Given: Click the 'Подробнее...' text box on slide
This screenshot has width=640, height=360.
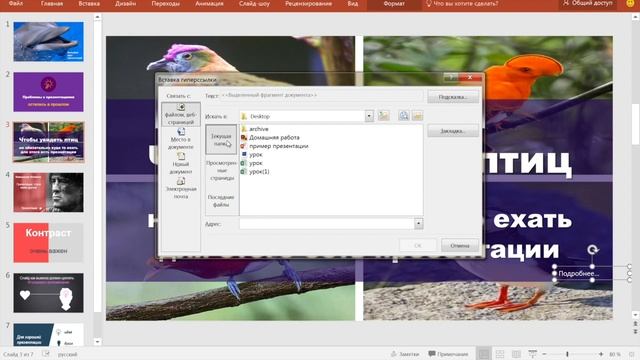Looking at the screenshot, I should pos(579,274).
